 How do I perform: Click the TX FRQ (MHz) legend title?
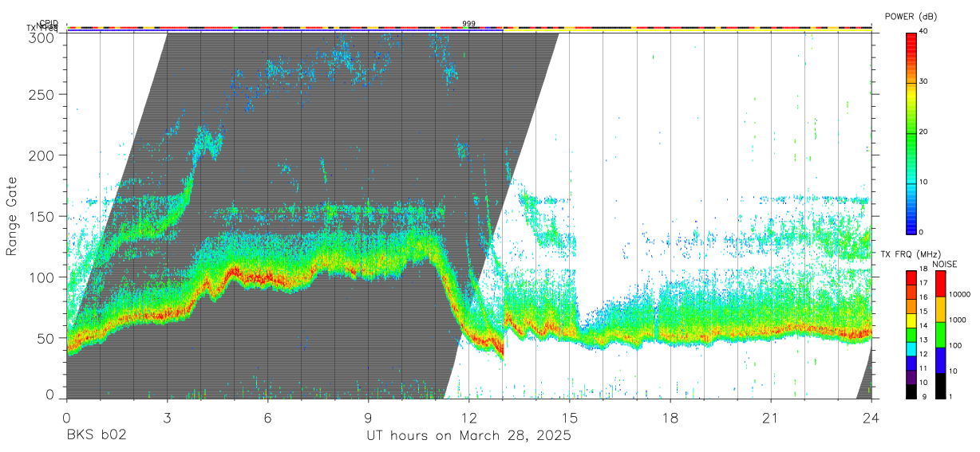(909, 254)
